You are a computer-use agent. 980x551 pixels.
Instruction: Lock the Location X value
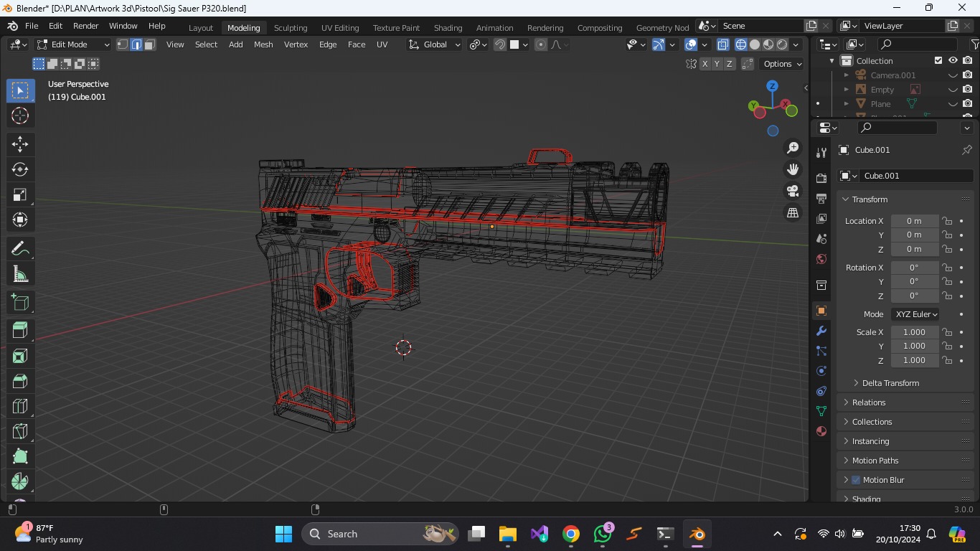click(947, 221)
